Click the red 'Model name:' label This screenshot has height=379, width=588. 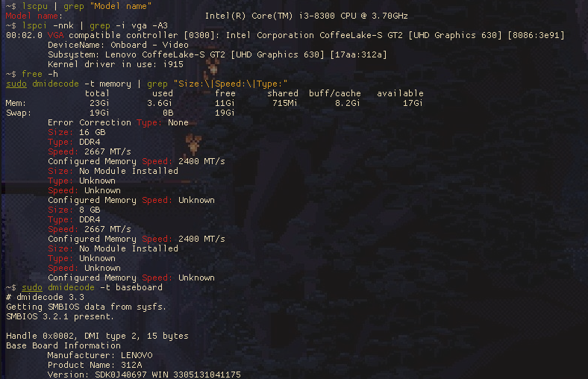[34, 16]
